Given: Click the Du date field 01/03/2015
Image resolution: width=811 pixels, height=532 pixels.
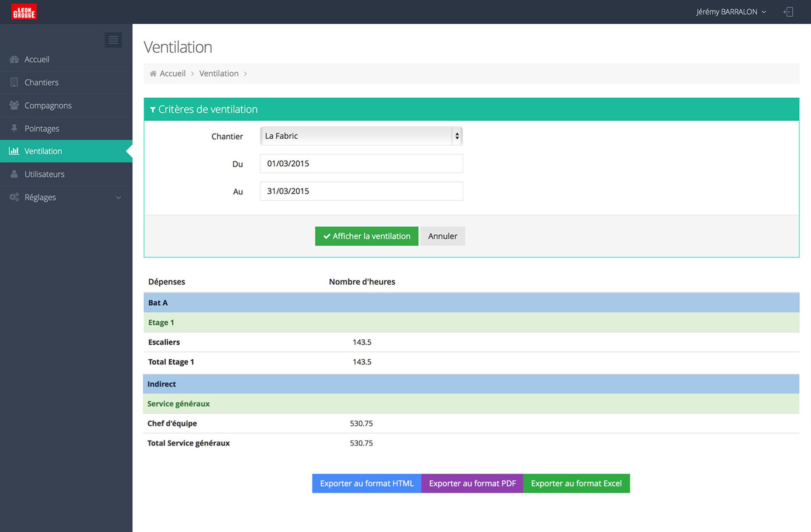Looking at the screenshot, I should 361,163.
